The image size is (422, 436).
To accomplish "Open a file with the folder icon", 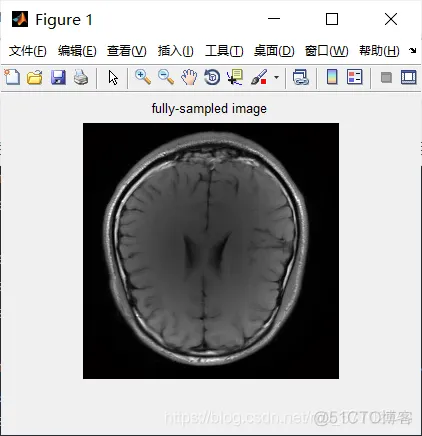I will [x=35, y=77].
